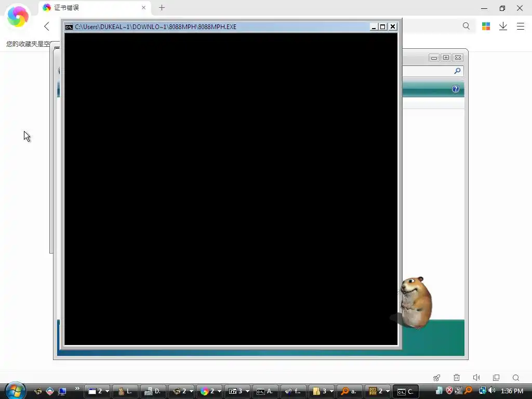Expand the raccoon taskbar group with 2 windows

pos(181,391)
